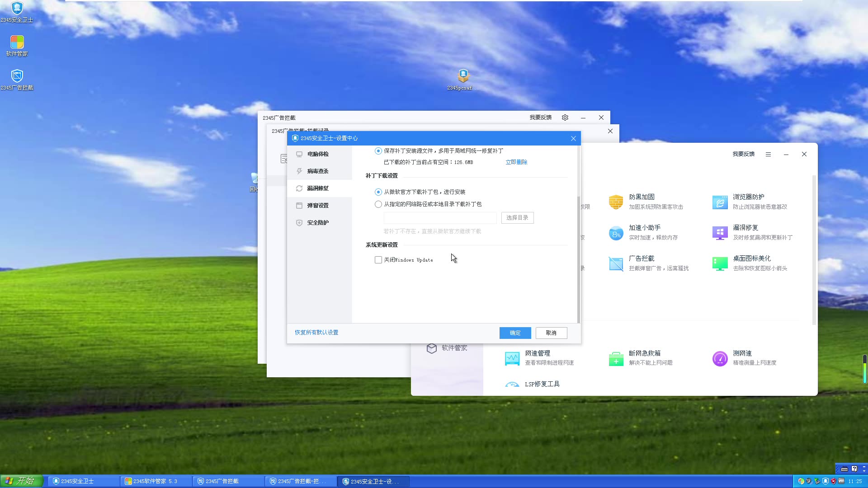Select the 2345pcsaf installer desktop icon

[463, 80]
